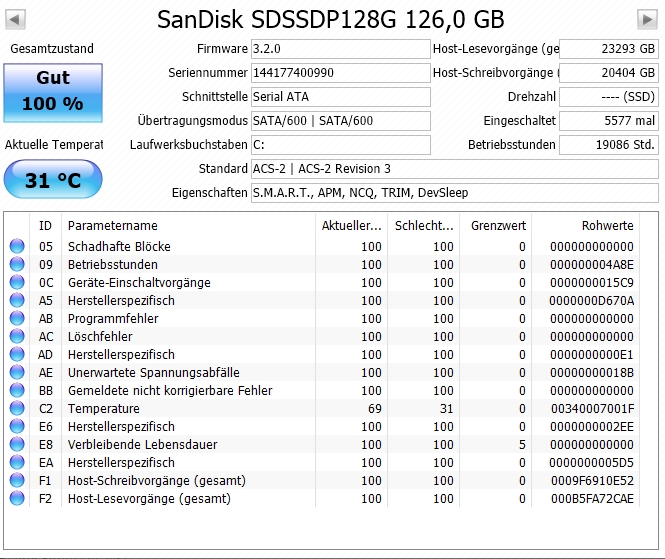Screen dimensions: 665x559
Task: Click blue status icon for attribute AD
Action: click(x=17, y=355)
